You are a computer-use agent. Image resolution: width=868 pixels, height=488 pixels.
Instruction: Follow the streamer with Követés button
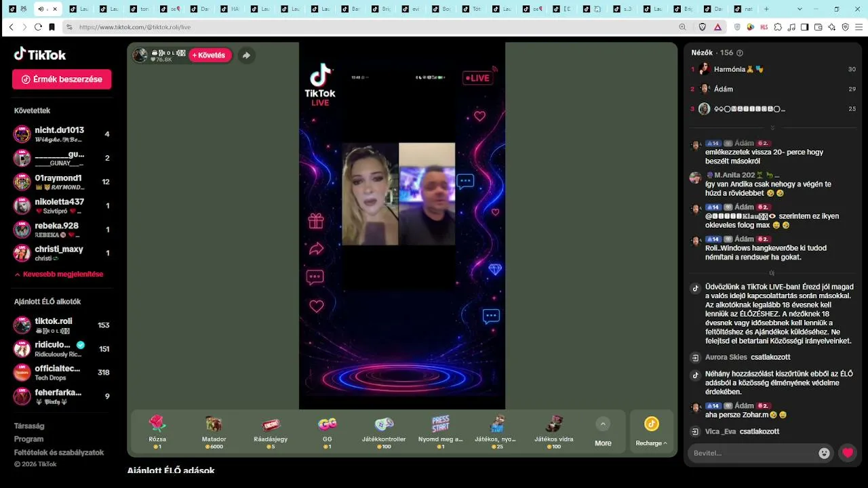pyautogui.click(x=210, y=56)
